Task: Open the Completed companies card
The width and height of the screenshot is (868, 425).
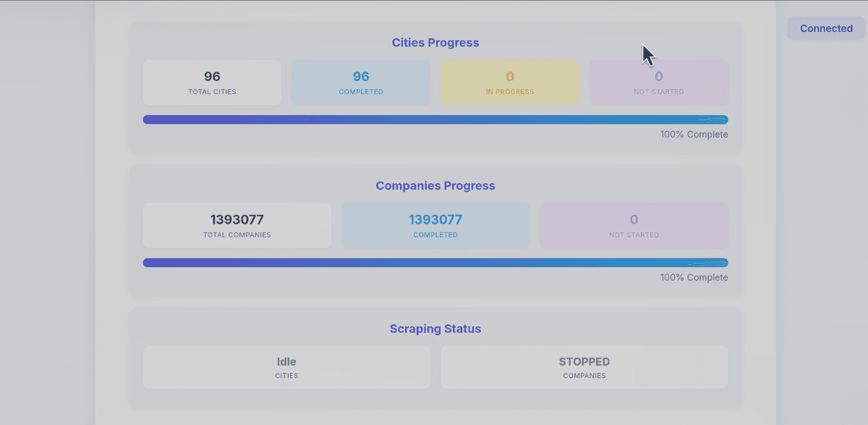Action: 435,225
